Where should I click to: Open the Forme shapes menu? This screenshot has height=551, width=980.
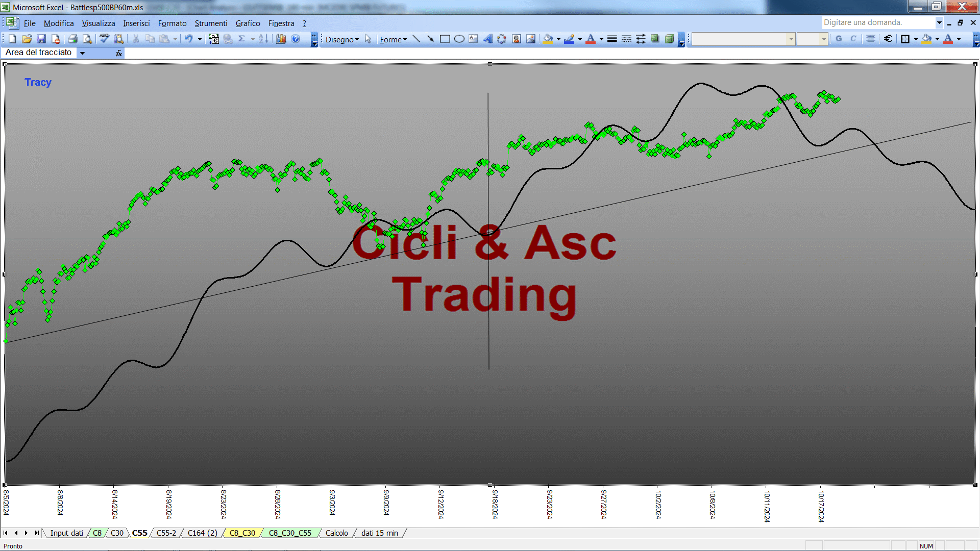point(393,39)
